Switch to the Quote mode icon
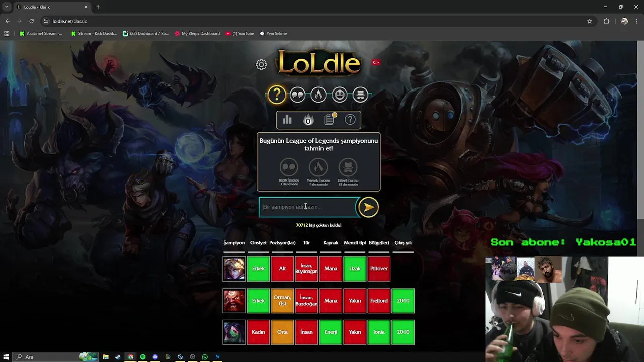 pyautogui.click(x=297, y=94)
